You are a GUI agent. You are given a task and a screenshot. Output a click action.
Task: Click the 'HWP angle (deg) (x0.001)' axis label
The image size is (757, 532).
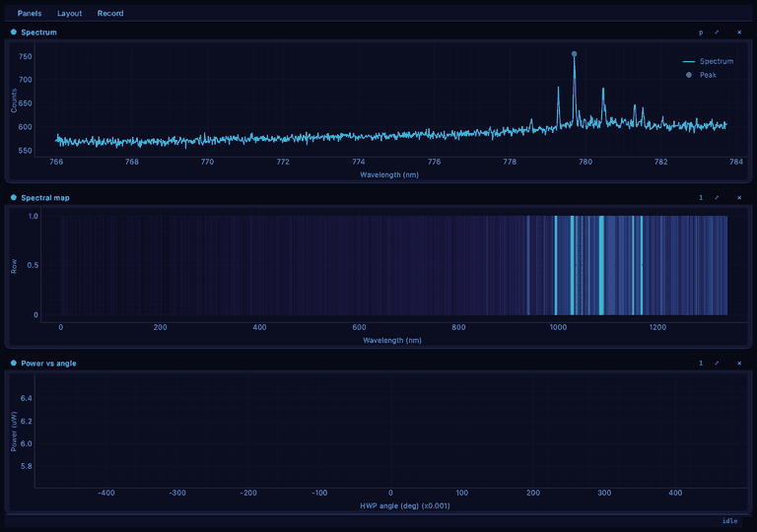(405, 506)
